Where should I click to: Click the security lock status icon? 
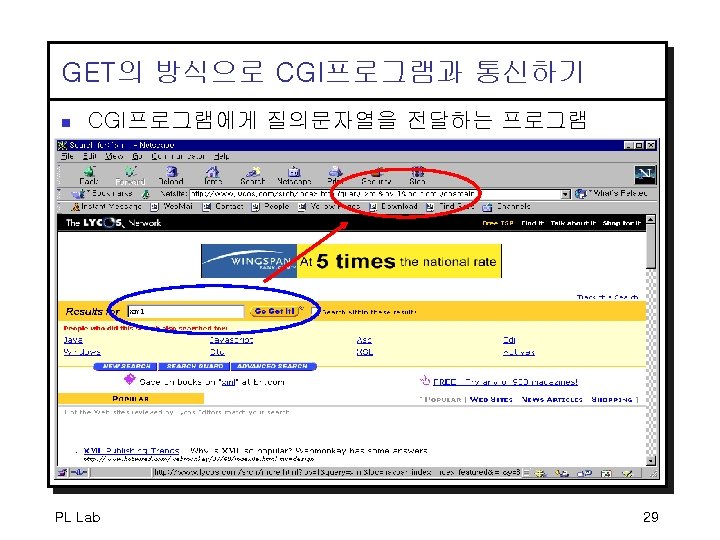(x=62, y=472)
